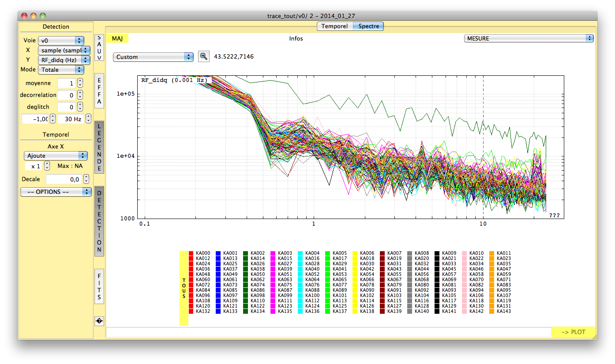Image resolution: width=615 pixels, height=364 pixels.
Task: Open the vertical SAUV save button
Action: click(99, 48)
